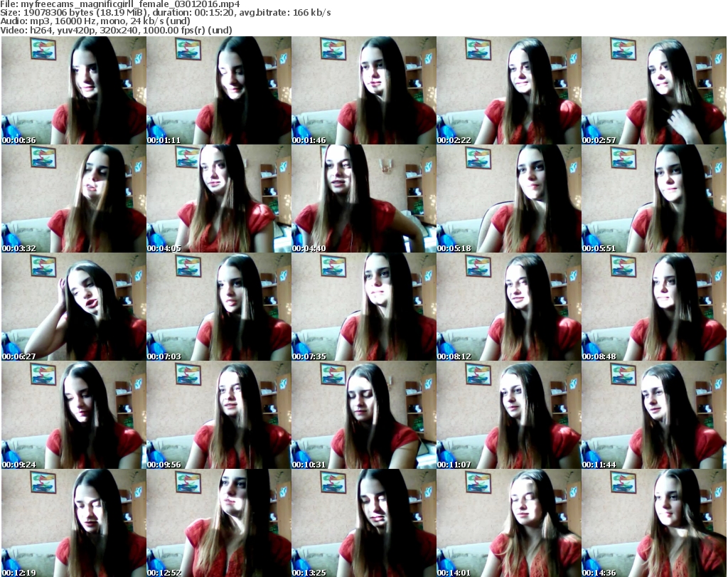This screenshot has height=577, width=728.
Task: Click the 'Size: 19078306 bytes' info line
Action: 165,13
